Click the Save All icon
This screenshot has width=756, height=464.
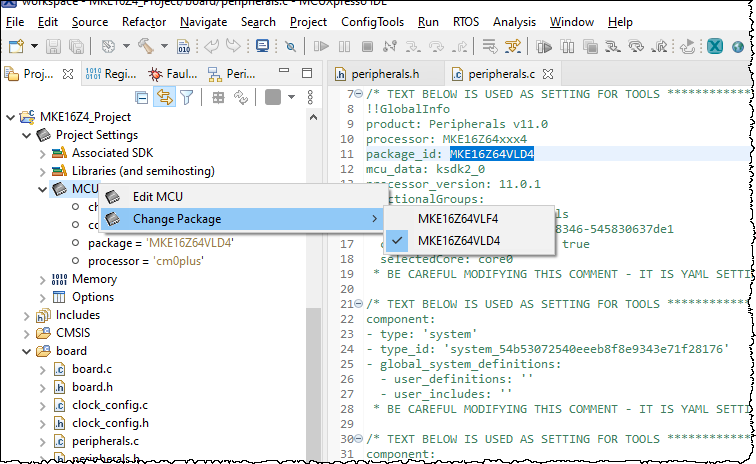tap(76, 47)
